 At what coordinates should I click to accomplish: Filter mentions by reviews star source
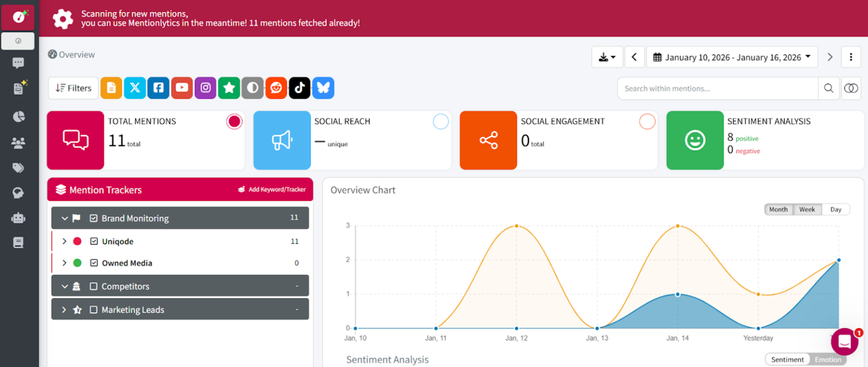point(229,88)
